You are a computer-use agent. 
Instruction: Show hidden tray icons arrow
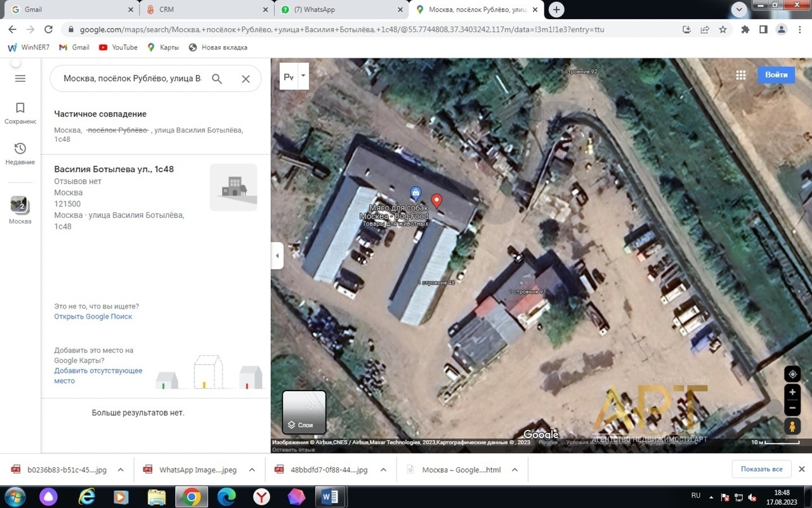[711, 497]
